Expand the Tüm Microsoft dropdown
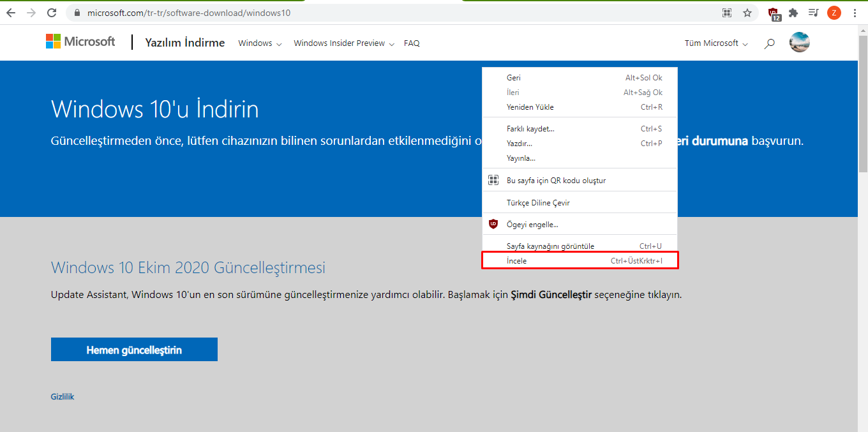Image resolution: width=868 pixels, height=432 pixels. [x=716, y=43]
